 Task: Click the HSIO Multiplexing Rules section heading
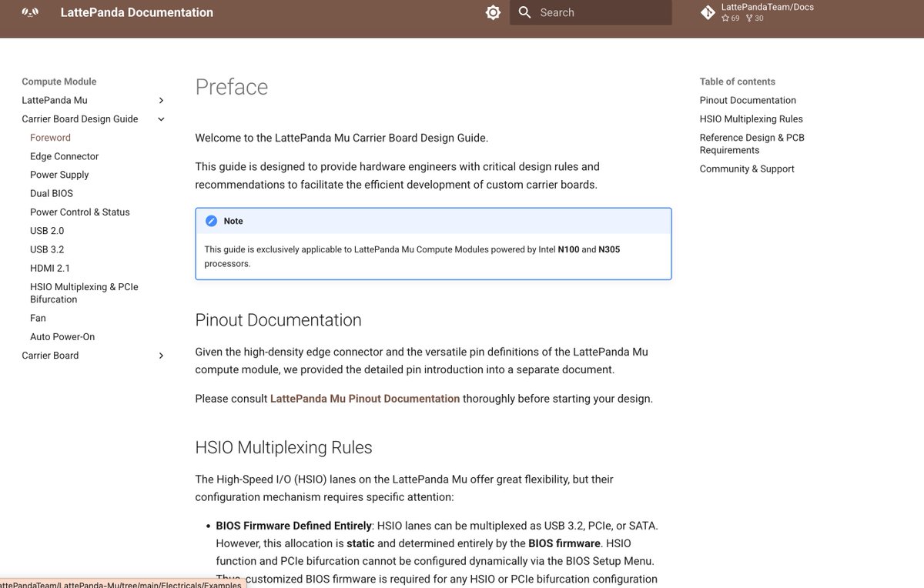[x=284, y=448]
